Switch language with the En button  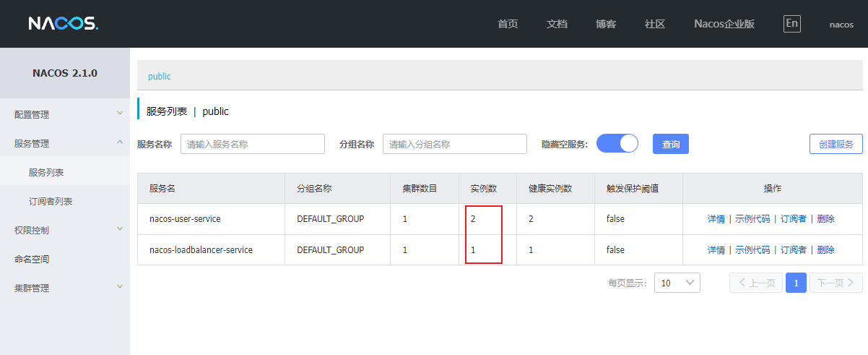(792, 23)
